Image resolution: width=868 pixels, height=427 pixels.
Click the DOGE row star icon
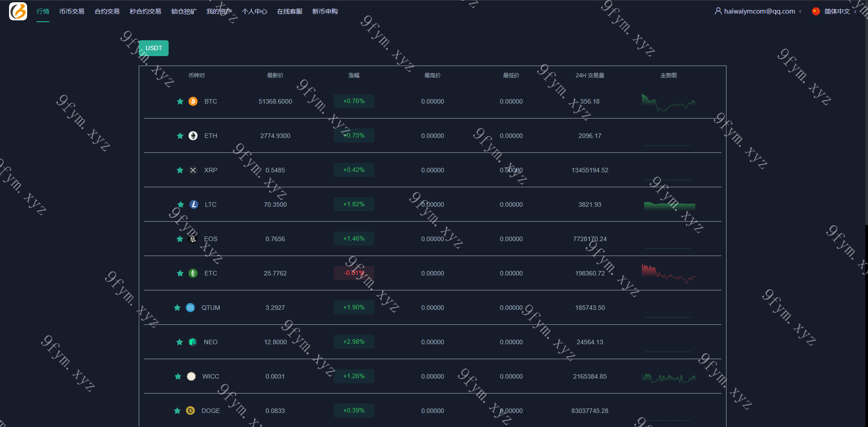177,411
